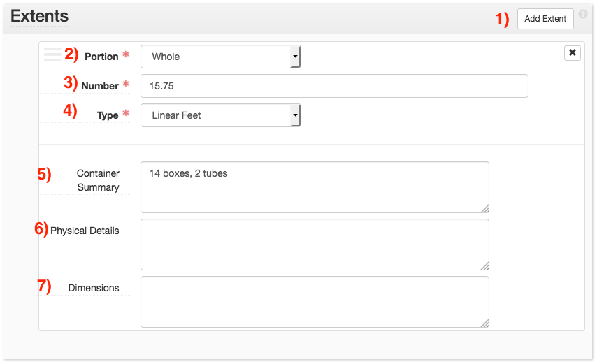Click the Container Summary textarea resize grip

click(x=484, y=208)
